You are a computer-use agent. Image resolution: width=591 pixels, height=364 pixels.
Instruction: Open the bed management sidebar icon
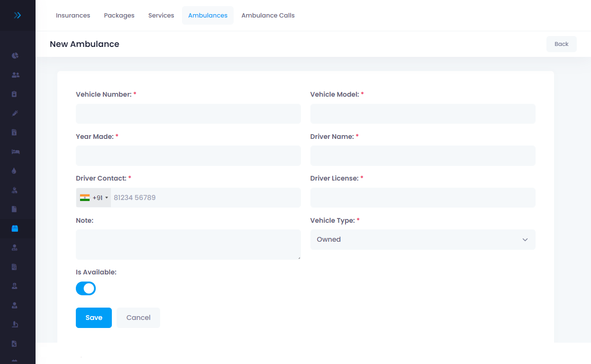(x=15, y=152)
